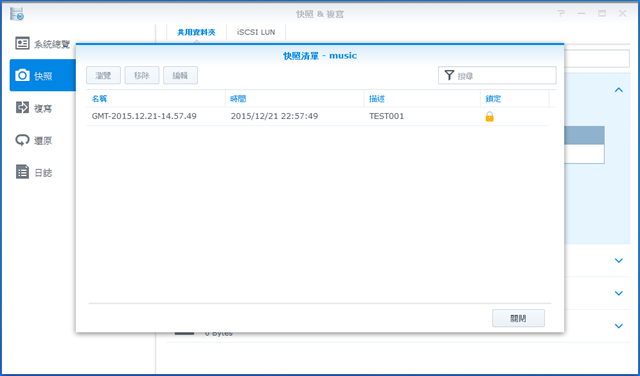
Task: Click the TEST001 description cell
Action: click(x=387, y=116)
